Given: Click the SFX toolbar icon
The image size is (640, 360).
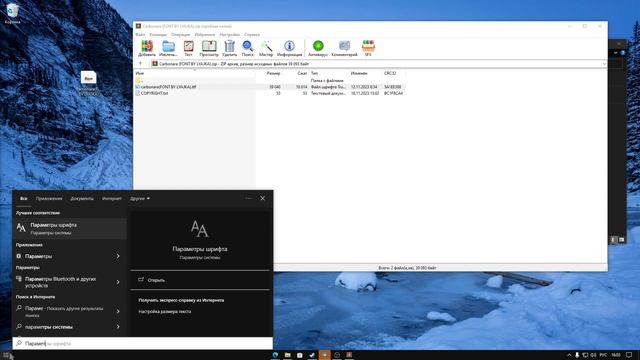Looking at the screenshot, I should pyautogui.click(x=368, y=48).
